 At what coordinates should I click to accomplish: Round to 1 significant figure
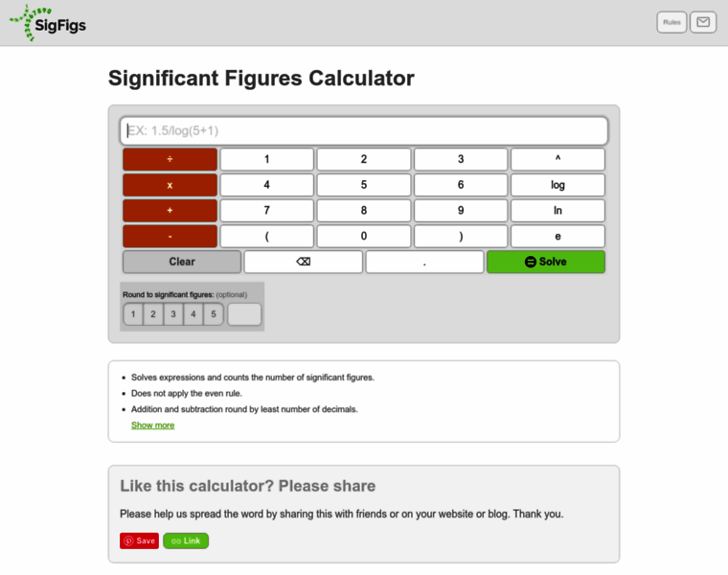point(133,314)
